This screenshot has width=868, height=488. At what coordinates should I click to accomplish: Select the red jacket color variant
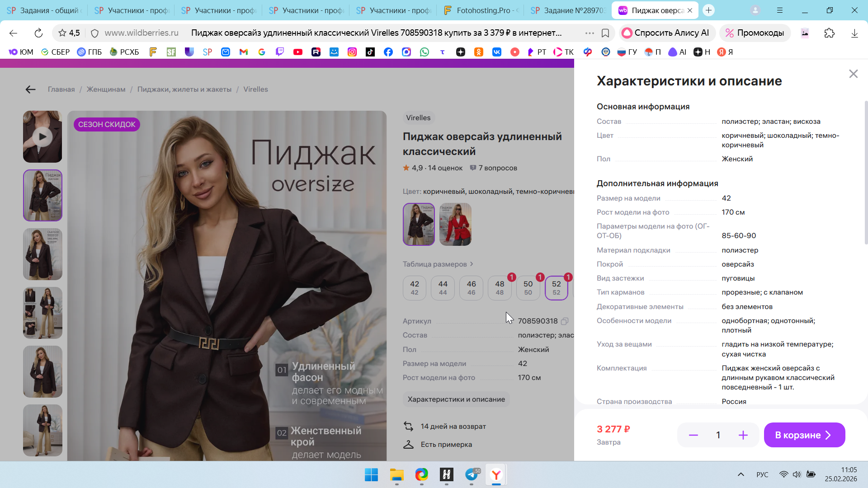click(x=455, y=224)
